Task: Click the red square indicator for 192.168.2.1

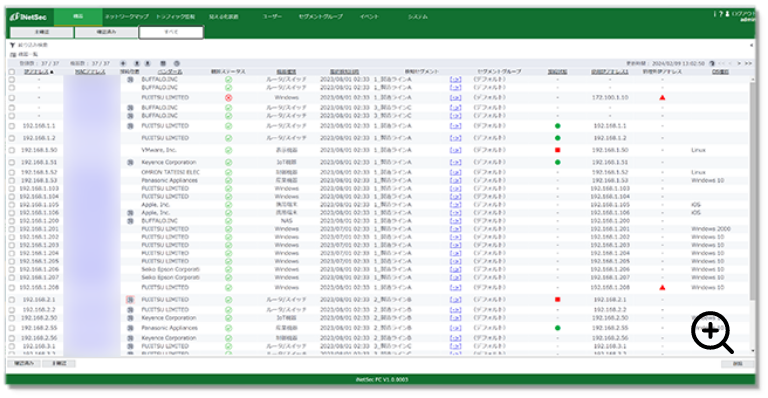Action: coord(557,300)
